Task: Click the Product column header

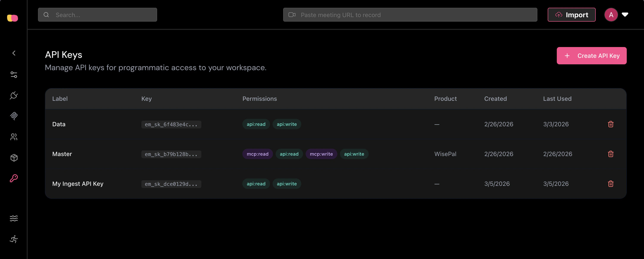Action: pos(445,99)
